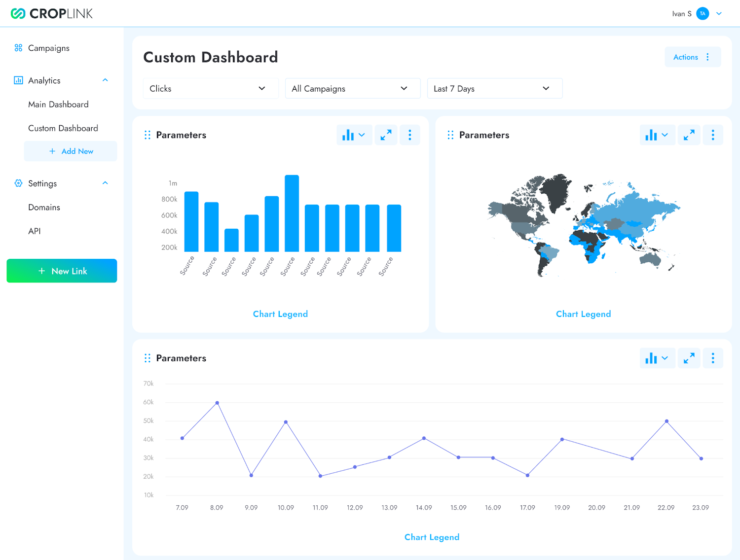Viewport: 740px width, 560px height.
Task: Open the Clicks metric dropdown
Action: coord(210,89)
